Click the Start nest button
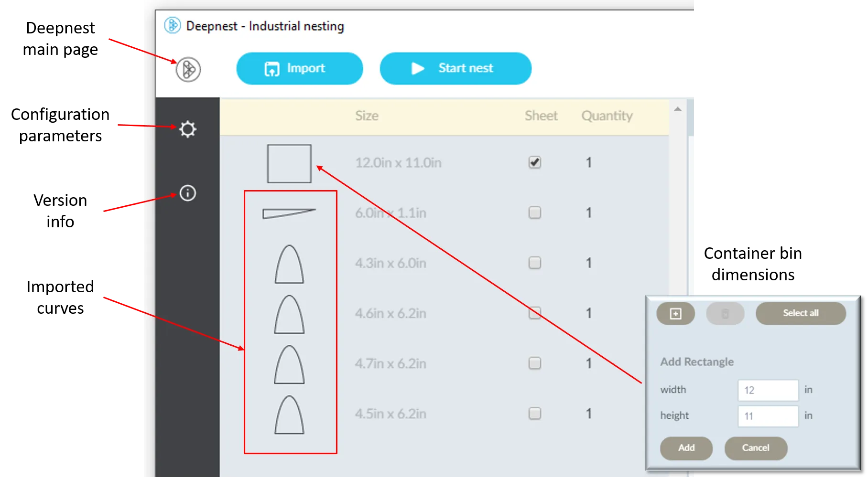Screen dimensions: 868x478 [x=455, y=68]
